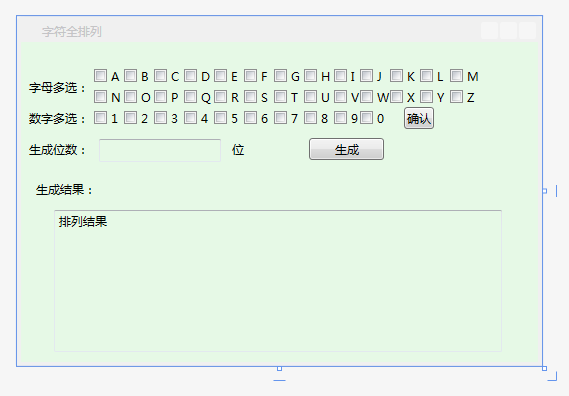Toggle the letter N checkbox

(x=101, y=97)
